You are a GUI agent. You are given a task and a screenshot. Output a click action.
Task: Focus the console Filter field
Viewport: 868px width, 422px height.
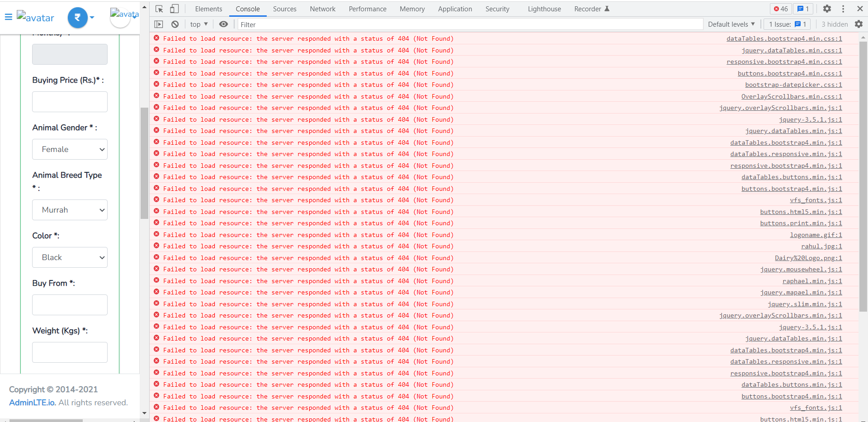[x=470, y=24]
